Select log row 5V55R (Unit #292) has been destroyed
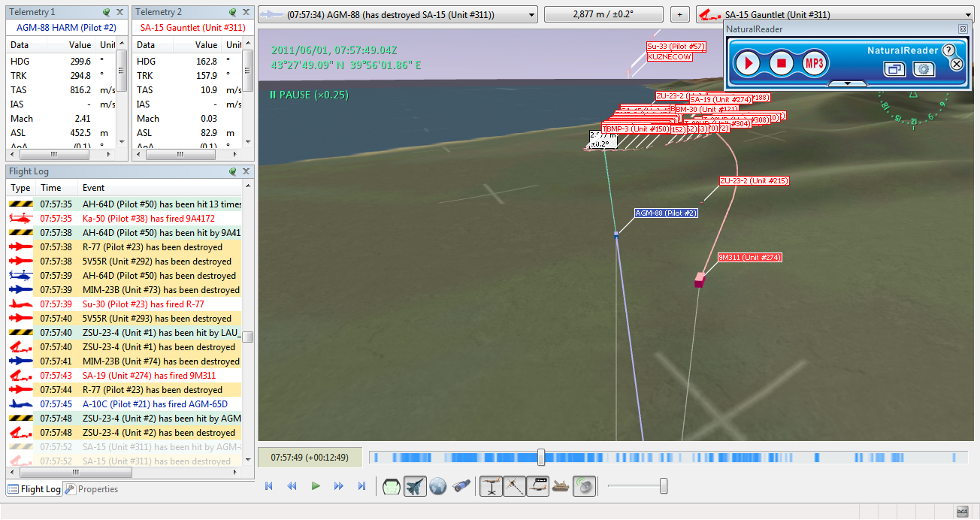This screenshot has width=980, height=520. (x=125, y=262)
